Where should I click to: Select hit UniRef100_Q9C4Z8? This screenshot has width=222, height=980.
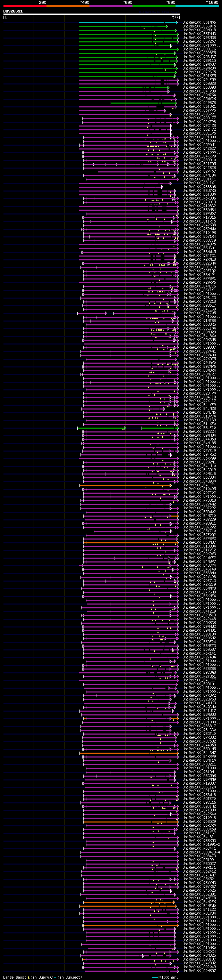[199, 125]
